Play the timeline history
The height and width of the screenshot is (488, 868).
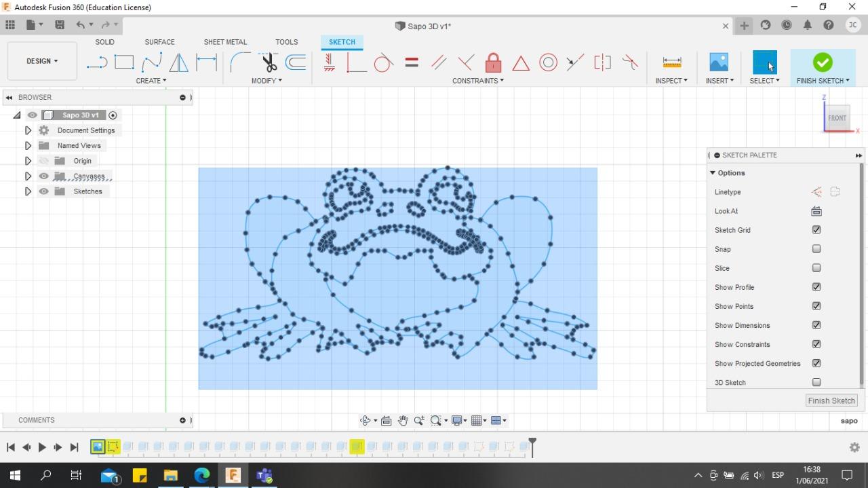42,447
